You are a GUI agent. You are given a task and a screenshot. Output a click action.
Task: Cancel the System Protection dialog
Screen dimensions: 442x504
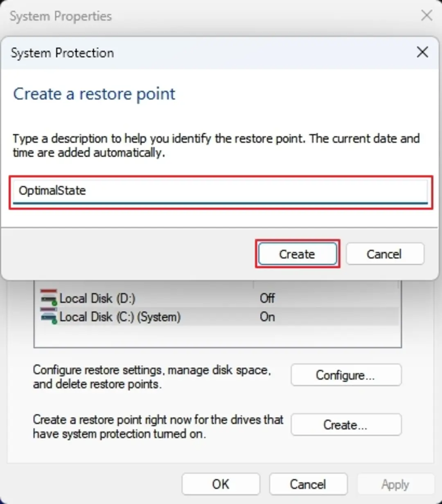[385, 254]
